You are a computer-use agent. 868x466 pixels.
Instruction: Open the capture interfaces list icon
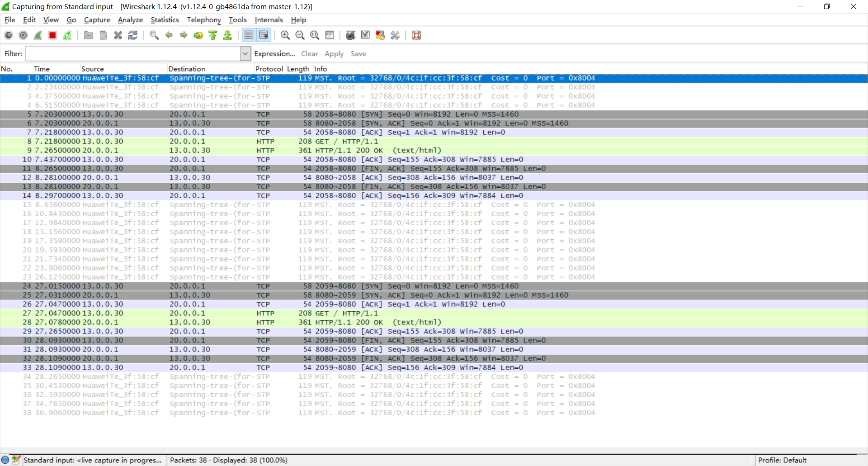click(x=9, y=35)
